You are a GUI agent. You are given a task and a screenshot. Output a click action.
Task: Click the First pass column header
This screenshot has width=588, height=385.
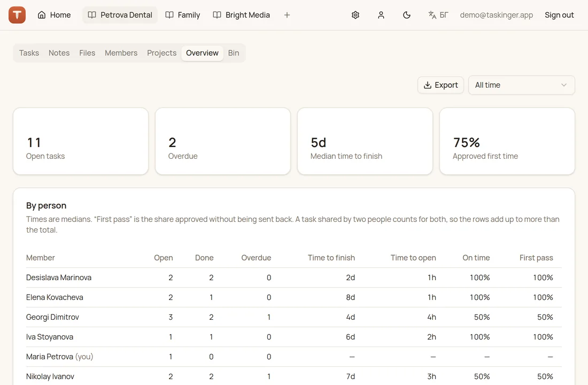(x=536, y=258)
